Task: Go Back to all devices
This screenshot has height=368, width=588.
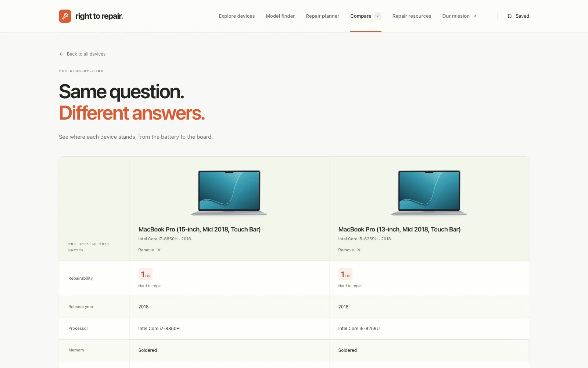Action: coord(82,54)
